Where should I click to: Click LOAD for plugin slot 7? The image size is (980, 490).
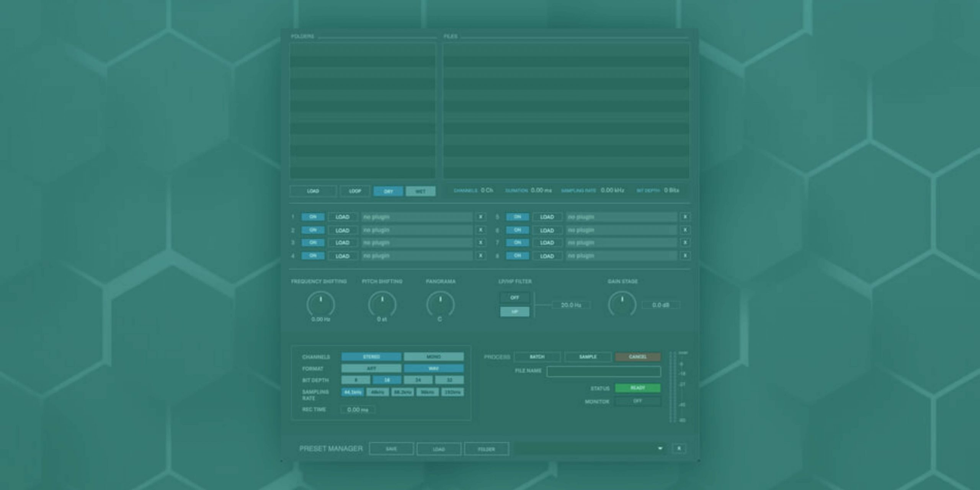[547, 243]
